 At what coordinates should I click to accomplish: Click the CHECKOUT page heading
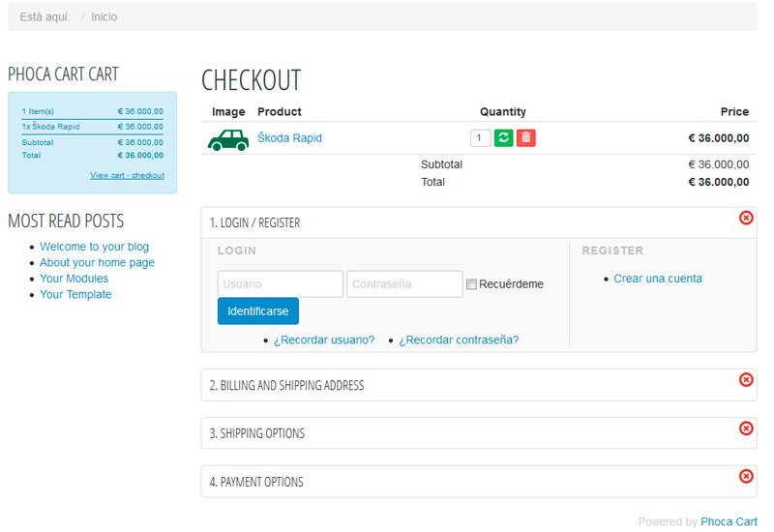[x=252, y=80]
